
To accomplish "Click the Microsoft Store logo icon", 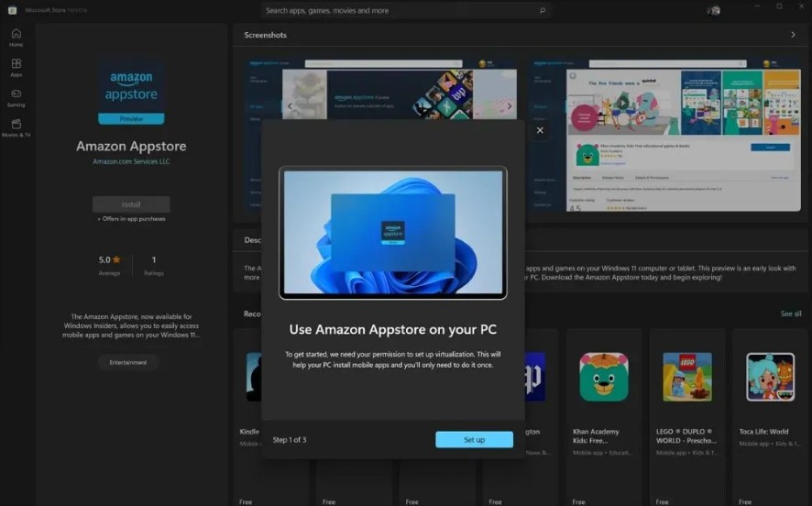I will point(13,10).
